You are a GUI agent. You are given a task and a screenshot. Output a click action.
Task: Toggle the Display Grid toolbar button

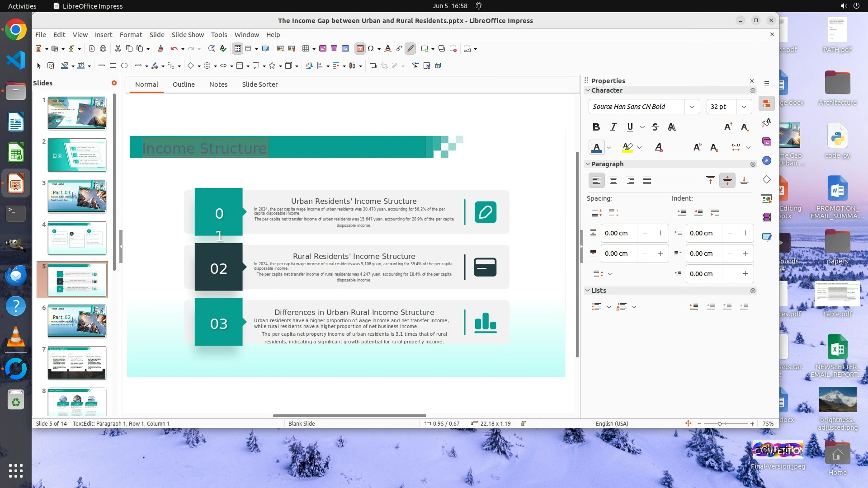[238, 49]
